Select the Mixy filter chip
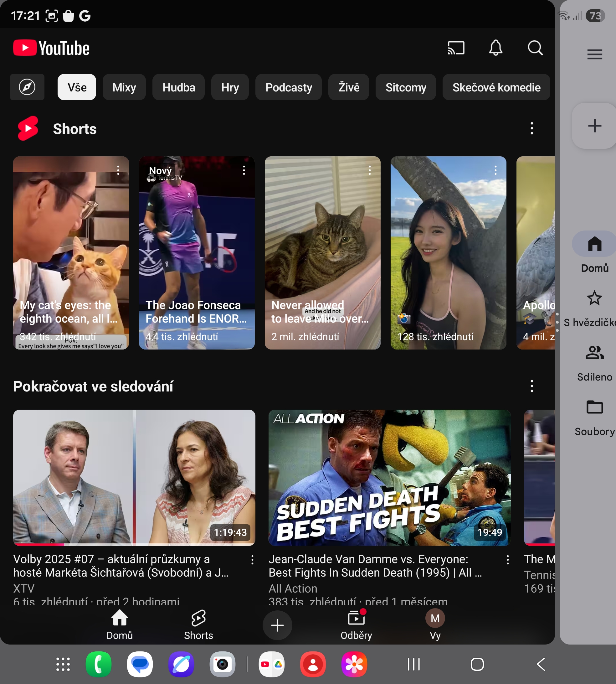 point(124,87)
